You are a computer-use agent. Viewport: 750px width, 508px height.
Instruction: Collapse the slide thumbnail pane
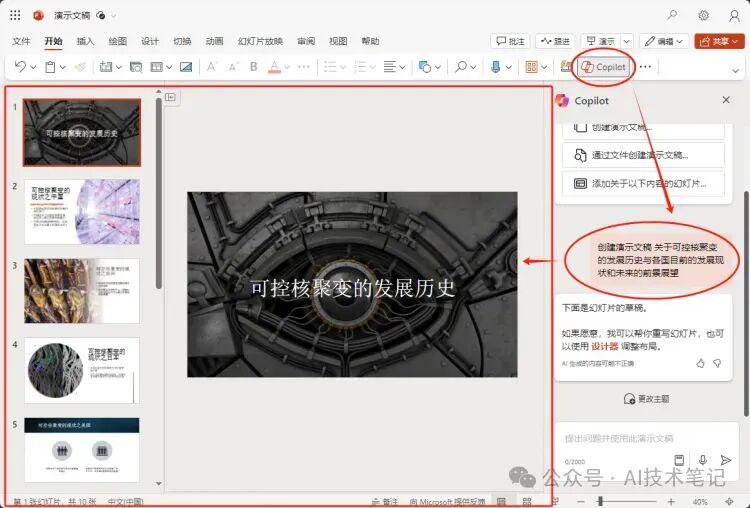tap(170, 98)
